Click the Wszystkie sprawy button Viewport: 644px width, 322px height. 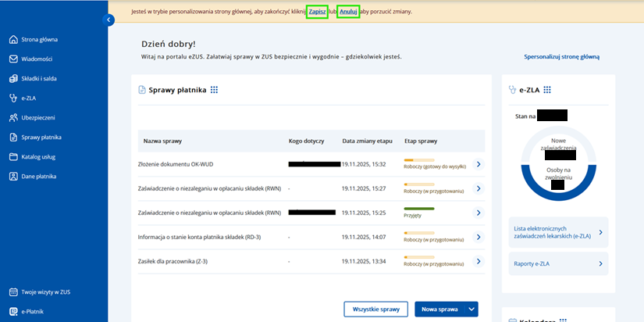pyautogui.click(x=375, y=309)
